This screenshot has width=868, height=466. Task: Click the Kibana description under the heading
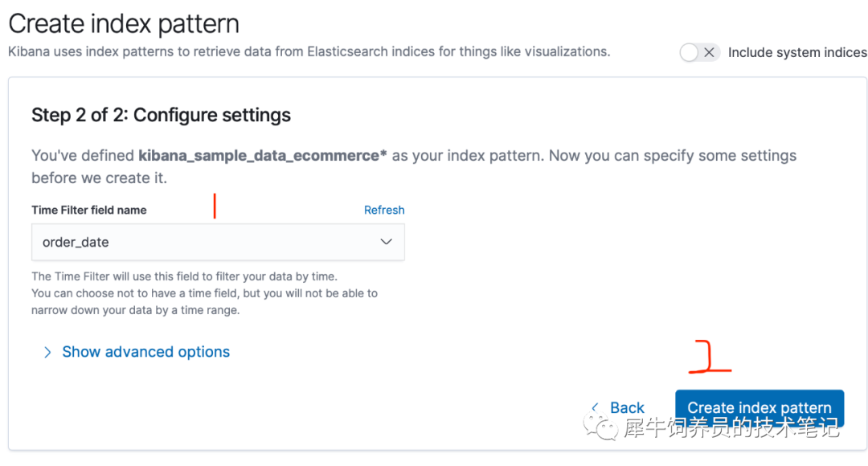309,51
